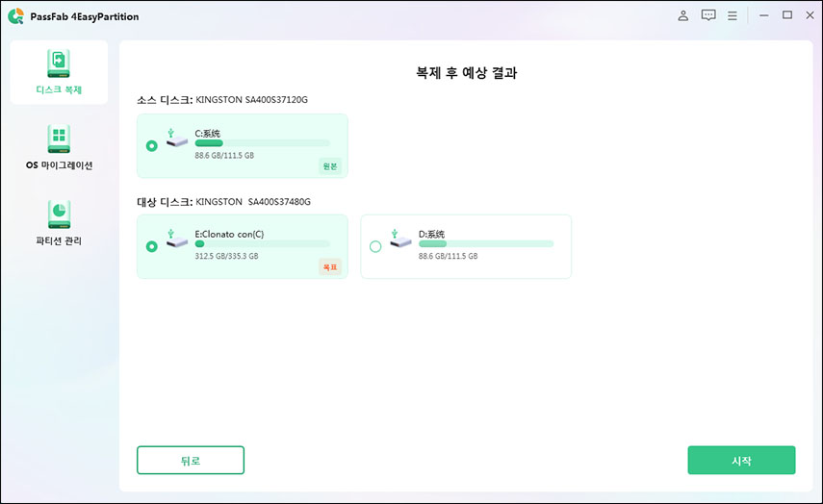Select the D: drive radio button
Image resolution: width=823 pixels, height=504 pixels.
point(375,246)
